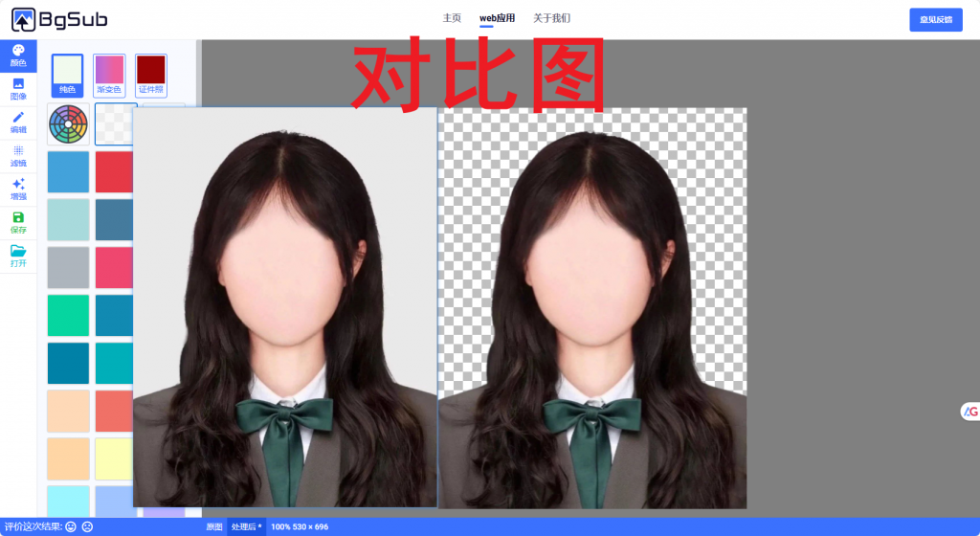Switch view to 处理后 processed
This screenshot has width=980, height=536.
tap(246, 526)
